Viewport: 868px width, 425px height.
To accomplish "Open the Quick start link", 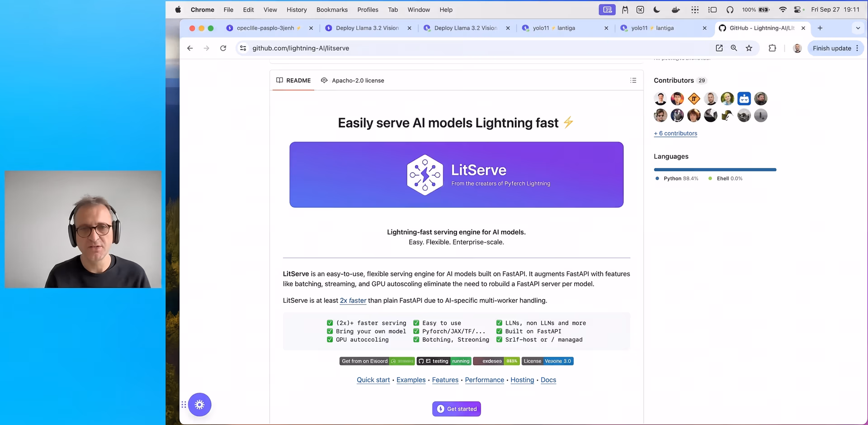I will [373, 380].
